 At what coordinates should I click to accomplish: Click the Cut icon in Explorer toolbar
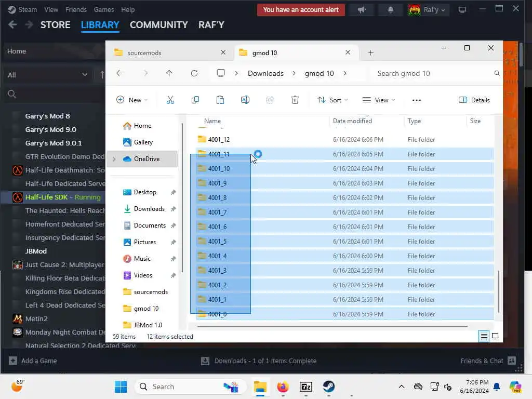click(170, 100)
